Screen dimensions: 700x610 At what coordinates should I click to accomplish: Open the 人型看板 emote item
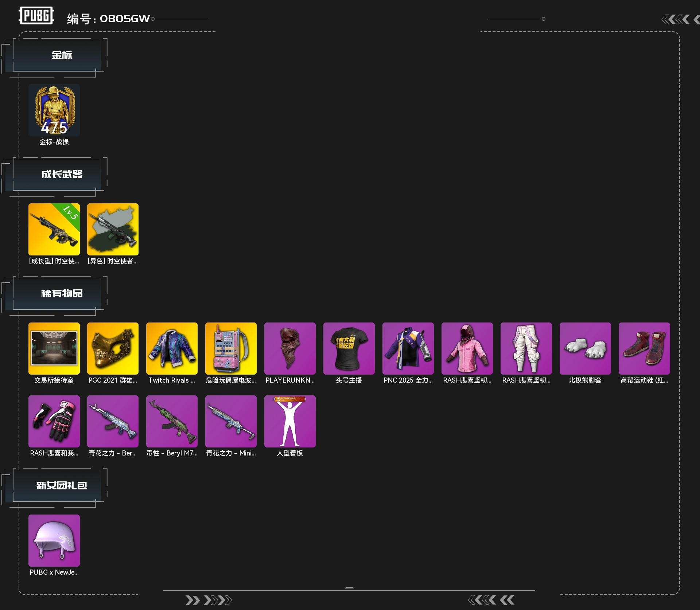tap(290, 421)
